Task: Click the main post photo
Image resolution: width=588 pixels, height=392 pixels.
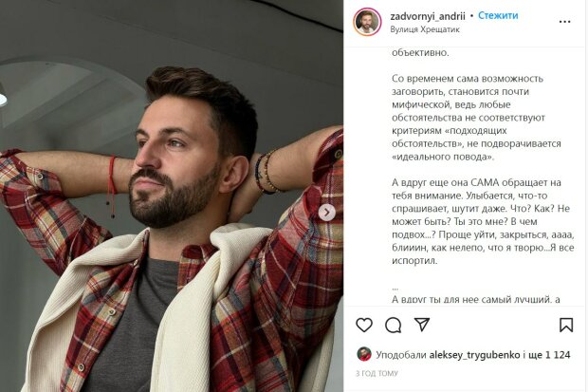Action: tap(172, 196)
